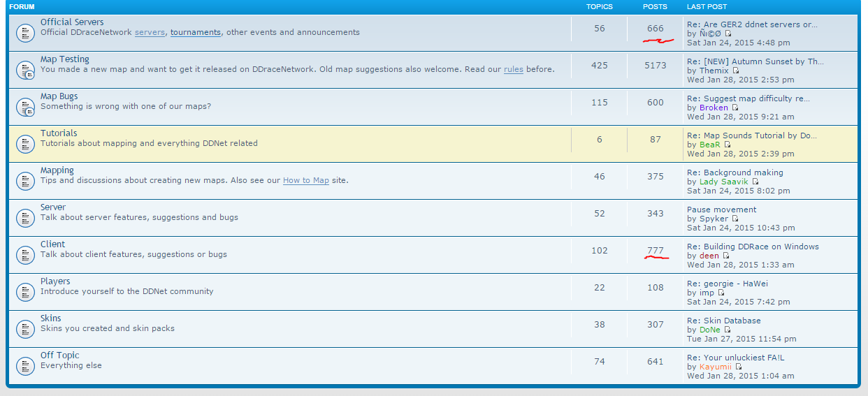This screenshot has width=868, height=396.
Task: View user profile of BeaR
Action: point(709,145)
